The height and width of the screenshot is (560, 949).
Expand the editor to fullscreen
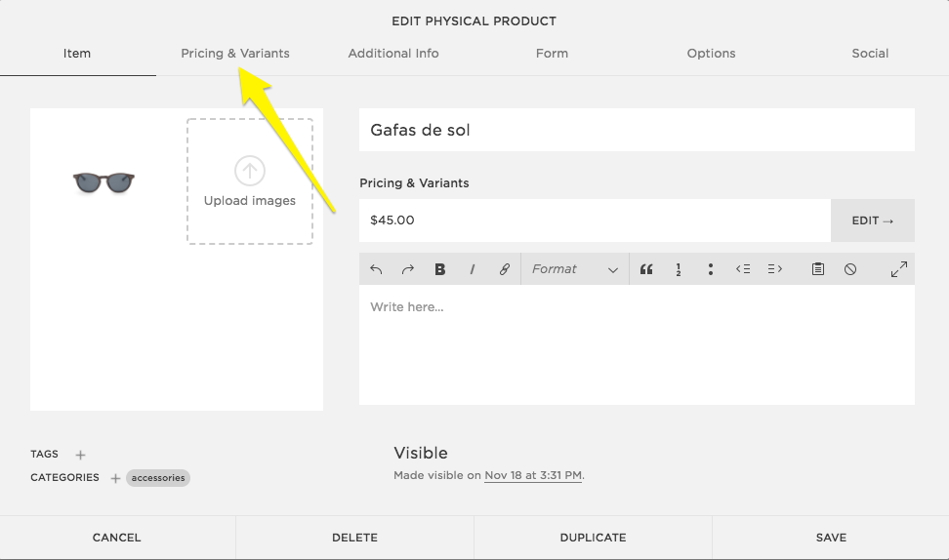point(898,269)
